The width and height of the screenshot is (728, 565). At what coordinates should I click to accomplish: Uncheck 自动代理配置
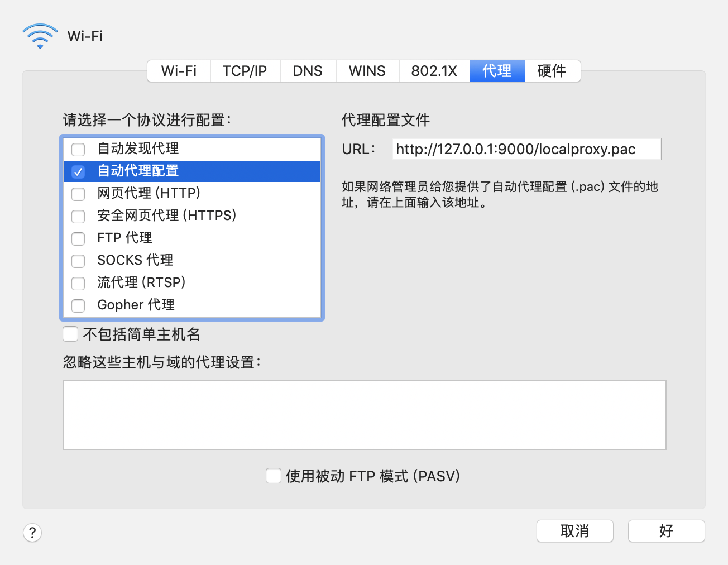tap(78, 171)
